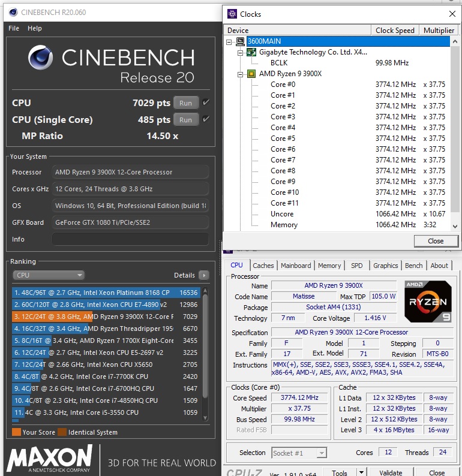The width and height of the screenshot is (462, 476).
Task: Collapse the AMD Ryzen 9 3900X tree node
Action: click(240, 74)
